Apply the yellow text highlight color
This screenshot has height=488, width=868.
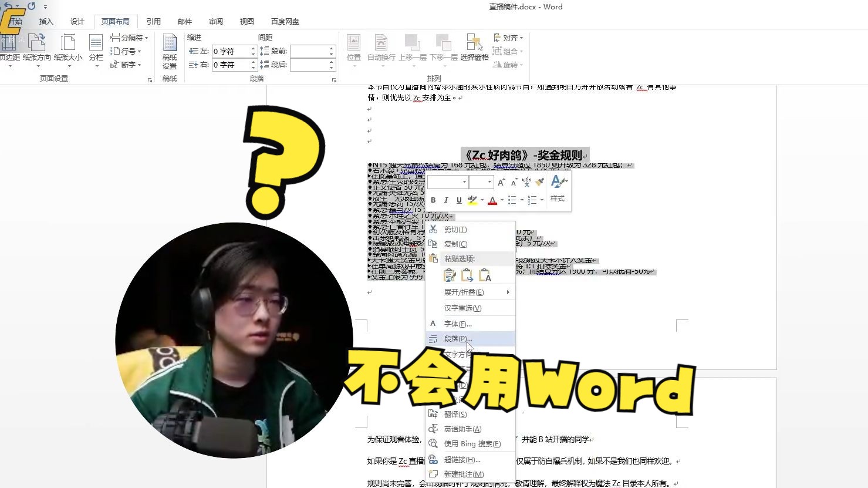(x=472, y=200)
